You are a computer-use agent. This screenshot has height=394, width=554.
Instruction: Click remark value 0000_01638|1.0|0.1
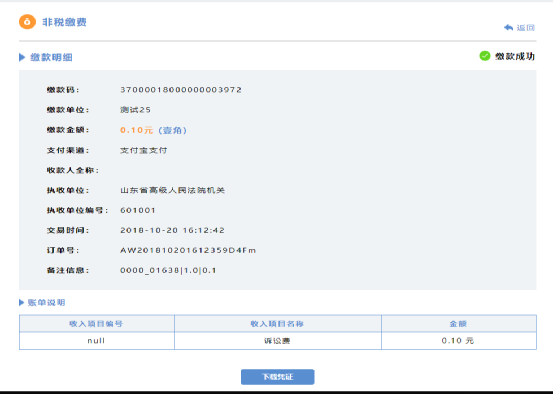click(168, 270)
